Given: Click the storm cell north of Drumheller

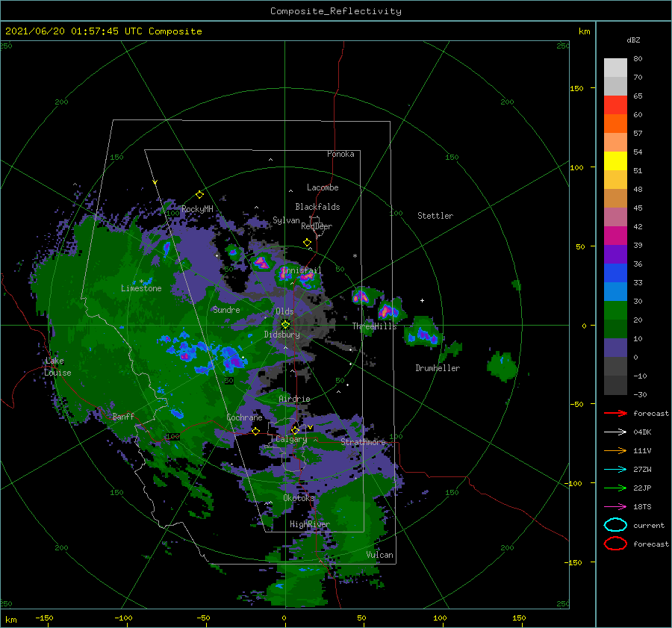Looking at the screenshot, I should [x=423, y=335].
